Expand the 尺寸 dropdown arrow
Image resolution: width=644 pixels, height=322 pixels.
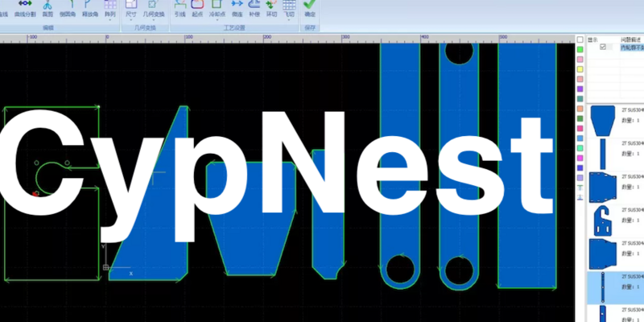tap(131, 19)
